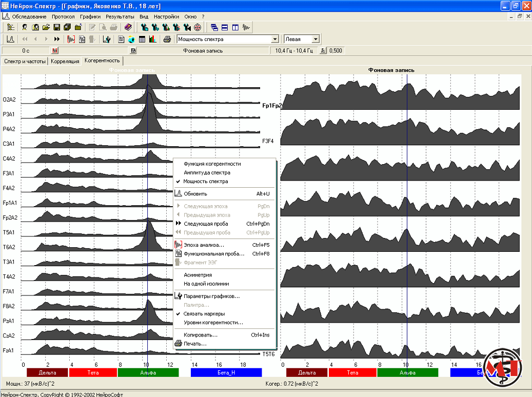The height and width of the screenshot is (397, 532).
Task: Click the 'O2A2' channel label
Action: [9, 100]
